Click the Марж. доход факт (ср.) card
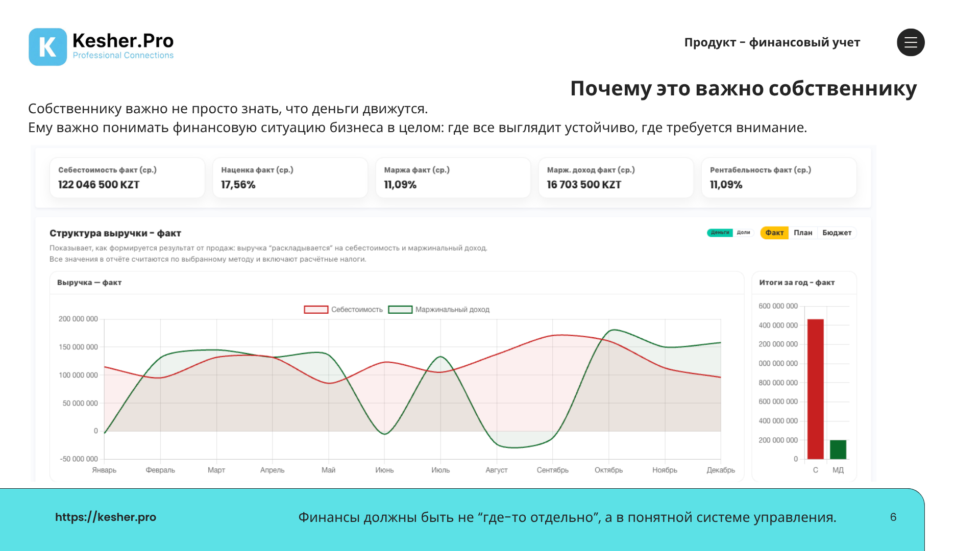 coord(616,178)
